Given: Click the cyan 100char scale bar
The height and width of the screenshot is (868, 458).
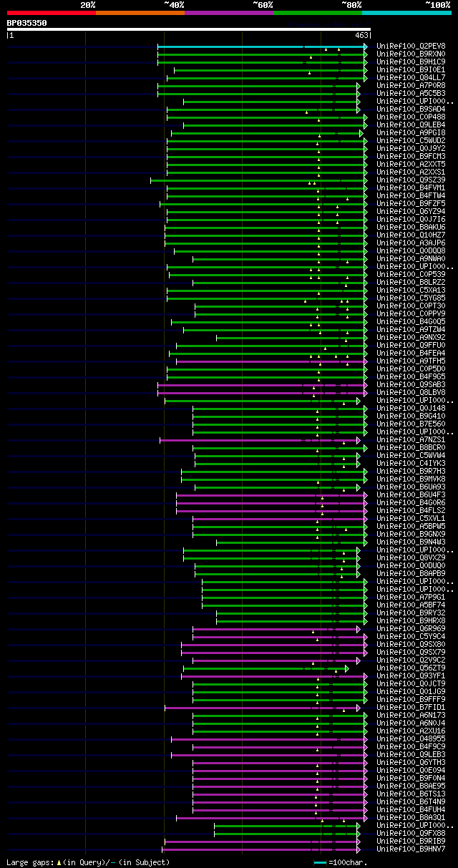Looking at the screenshot, I should tap(320, 862).
